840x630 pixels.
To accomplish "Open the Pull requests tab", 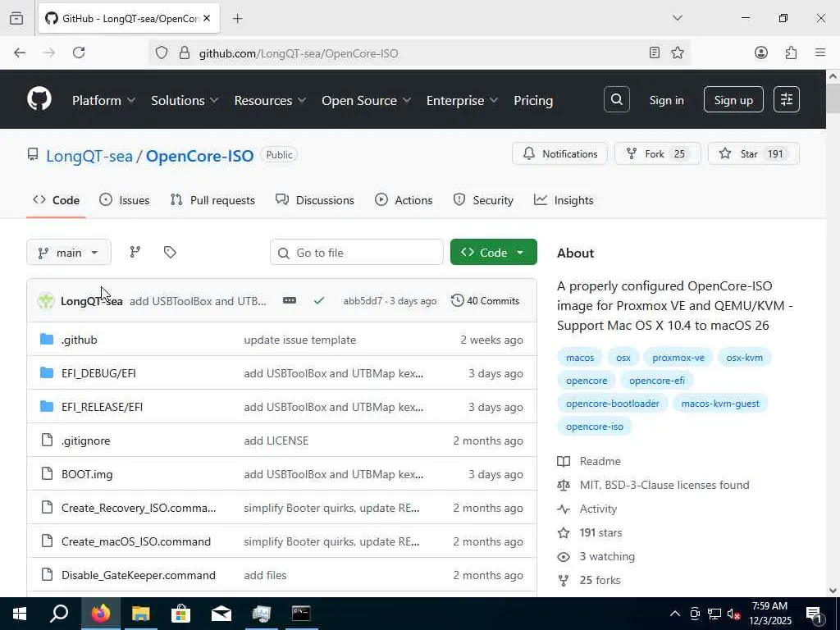I will 212,200.
